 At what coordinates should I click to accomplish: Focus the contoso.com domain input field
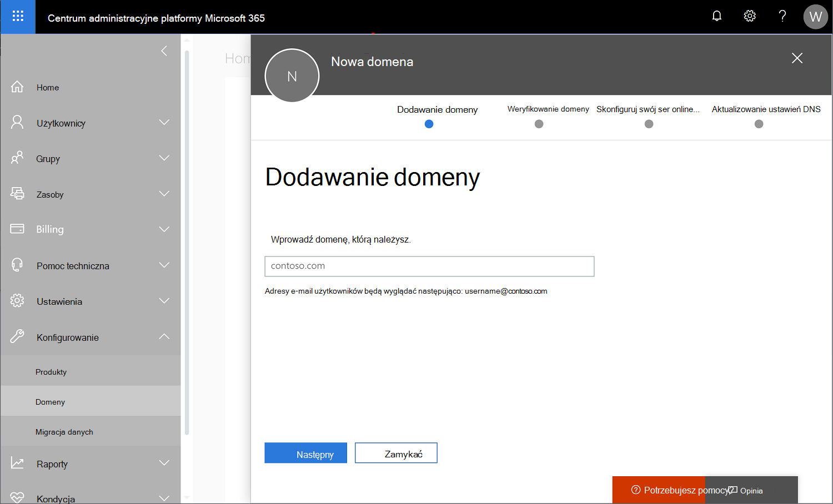(429, 266)
